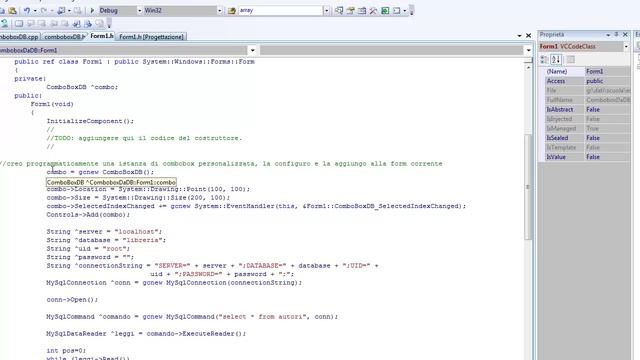
Task: Pin the Proprietà panel with auto-hide icon
Action: (x=616, y=35)
